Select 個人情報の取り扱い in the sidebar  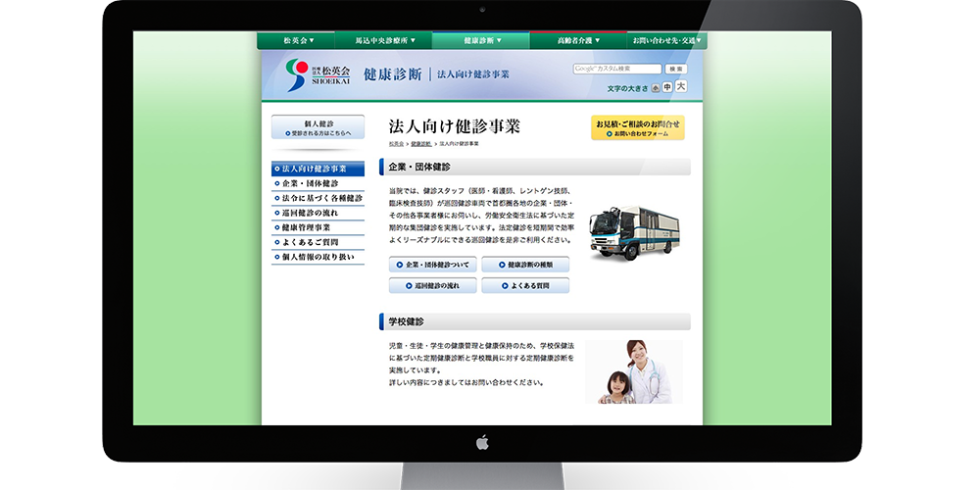318,257
